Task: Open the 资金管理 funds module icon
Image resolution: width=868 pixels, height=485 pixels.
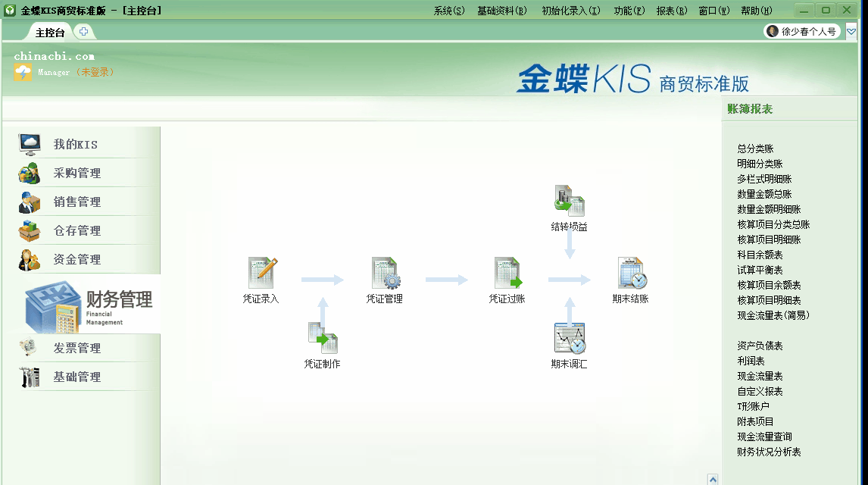Action: coord(28,259)
